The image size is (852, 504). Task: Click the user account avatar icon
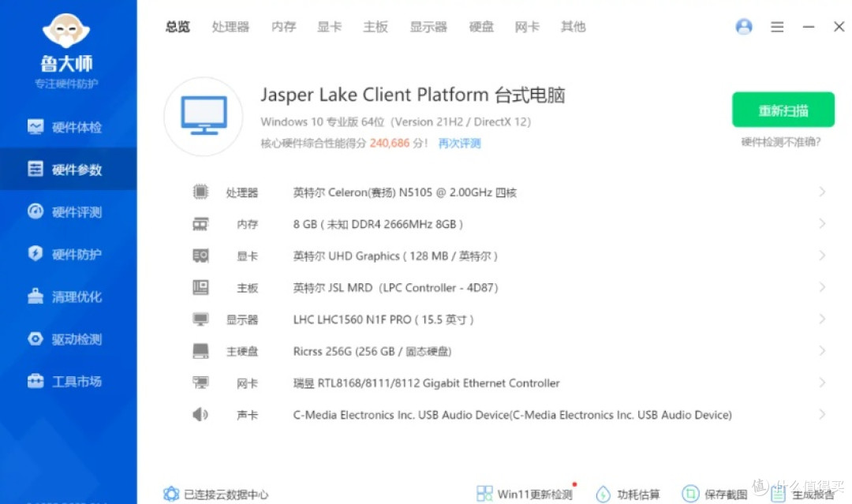[744, 27]
